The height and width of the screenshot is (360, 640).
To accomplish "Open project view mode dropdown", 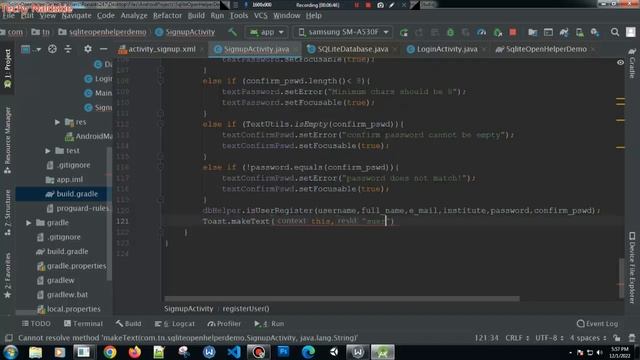I will click(x=31, y=49).
